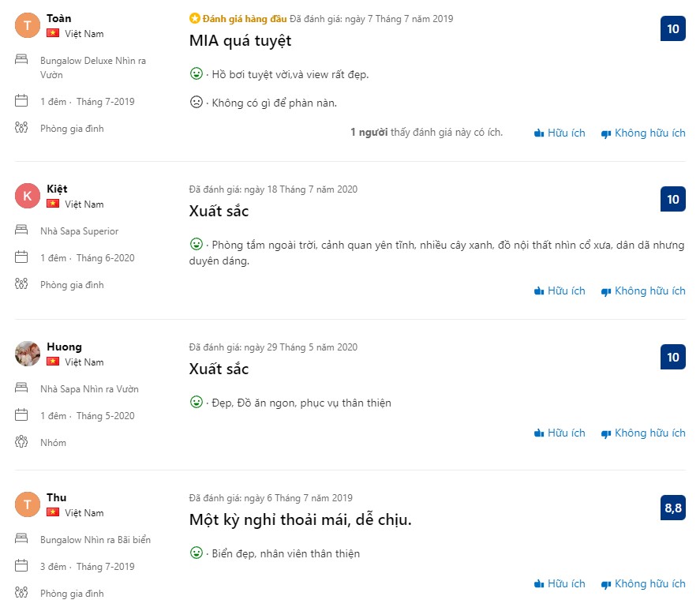The image size is (700, 611).
Task: Click Toàn's orange avatar circle
Action: pos(28,25)
